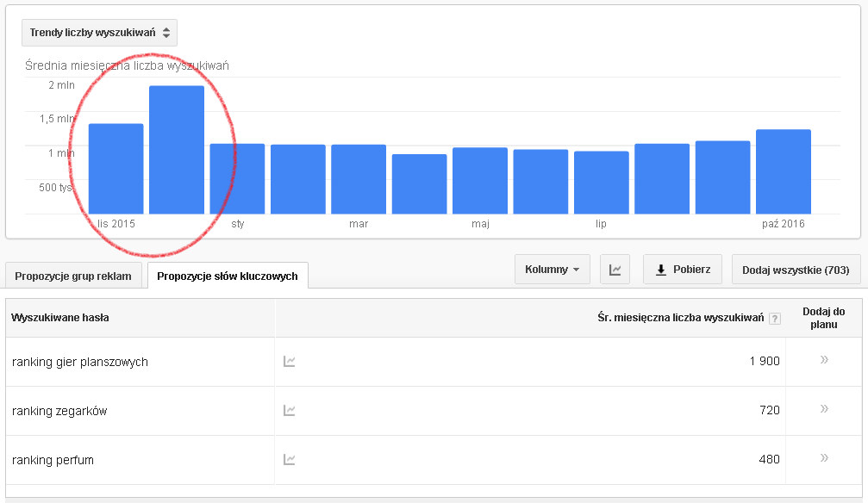Show trend chart icon for ranking gier planszowych
This screenshot has width=868, height=503.
(x=290, y=362)
